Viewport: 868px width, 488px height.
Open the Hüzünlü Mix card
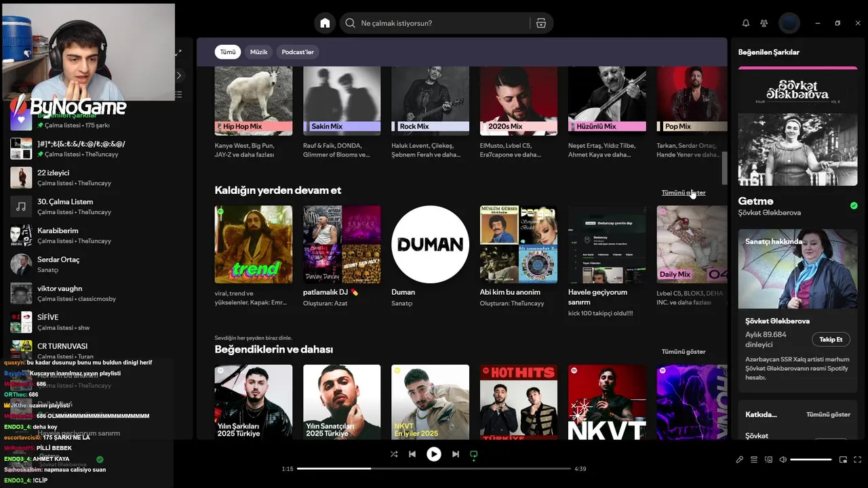[x=607, y=113]
